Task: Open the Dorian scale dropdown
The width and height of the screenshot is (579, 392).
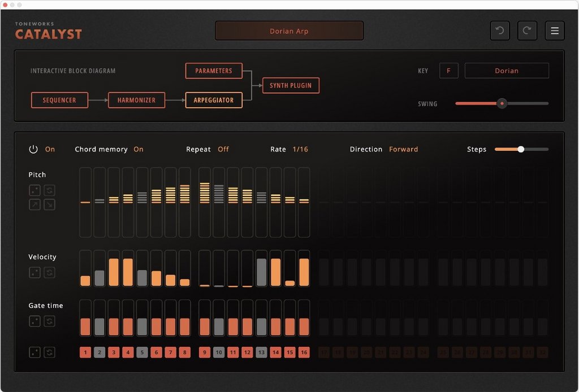Action: 507,71
